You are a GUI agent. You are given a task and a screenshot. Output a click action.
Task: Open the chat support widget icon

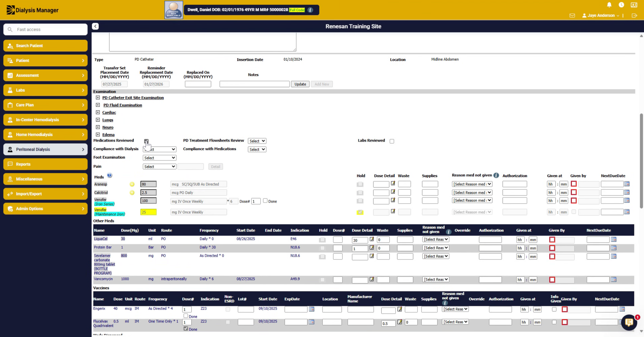[x=629, y=322]
